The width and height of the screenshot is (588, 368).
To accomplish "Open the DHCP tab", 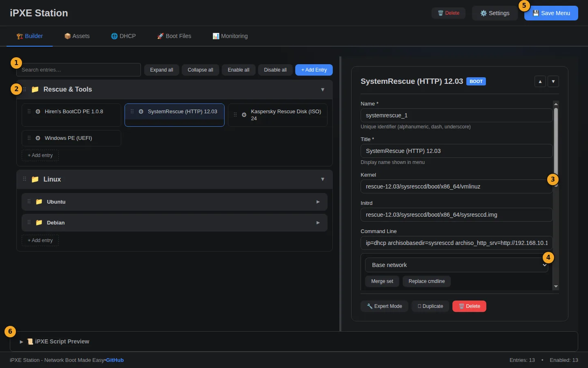I will [123, 36].
